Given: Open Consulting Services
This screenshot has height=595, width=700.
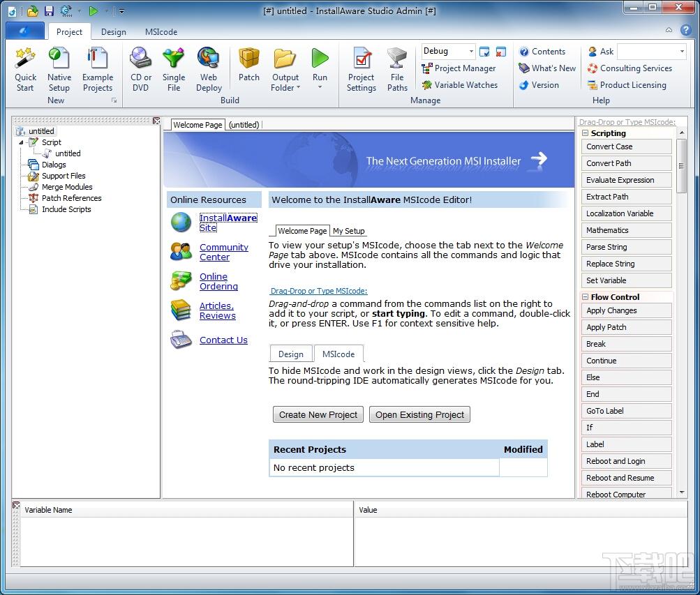Looking at the screenshot, I should point(630,68).
